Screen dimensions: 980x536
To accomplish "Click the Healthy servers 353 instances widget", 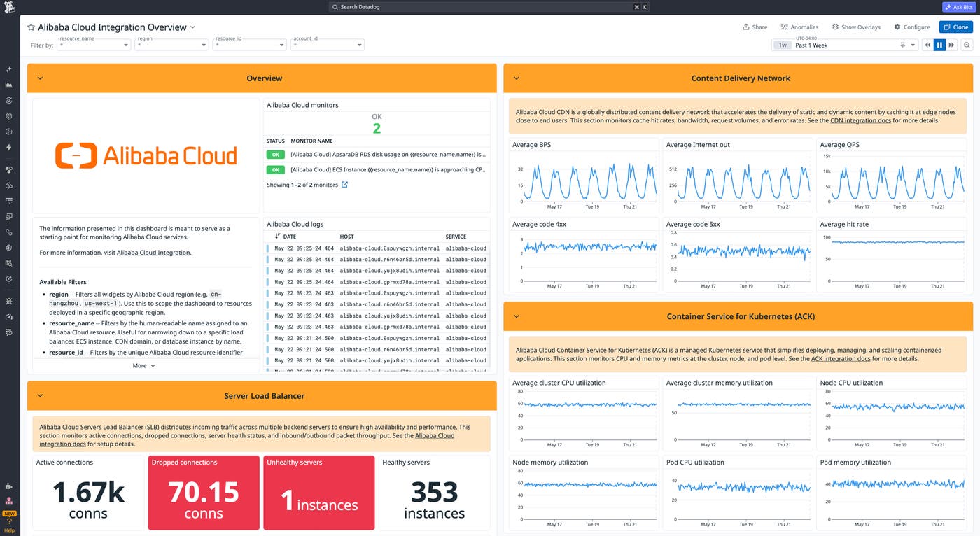I will point(434,493).
